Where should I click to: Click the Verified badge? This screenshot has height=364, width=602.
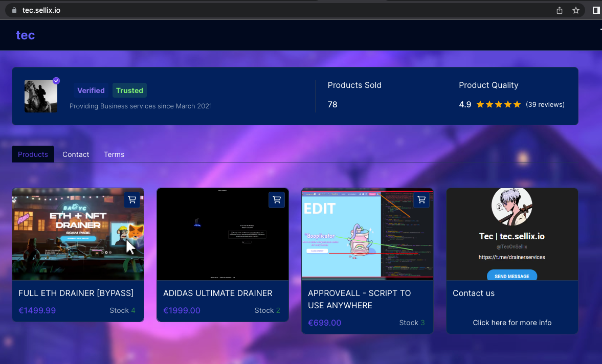[91, 90]
